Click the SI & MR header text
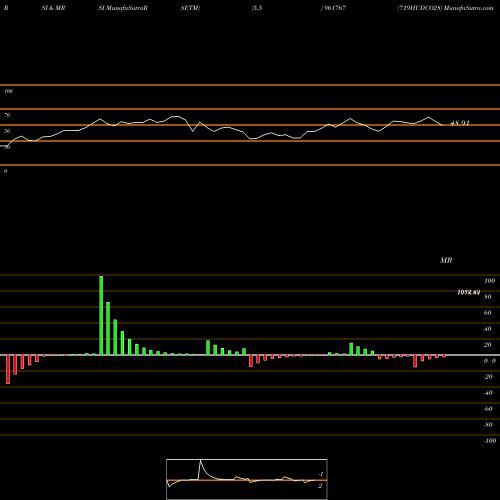Screen dimensions: 500x500 (x=53, y=8)
